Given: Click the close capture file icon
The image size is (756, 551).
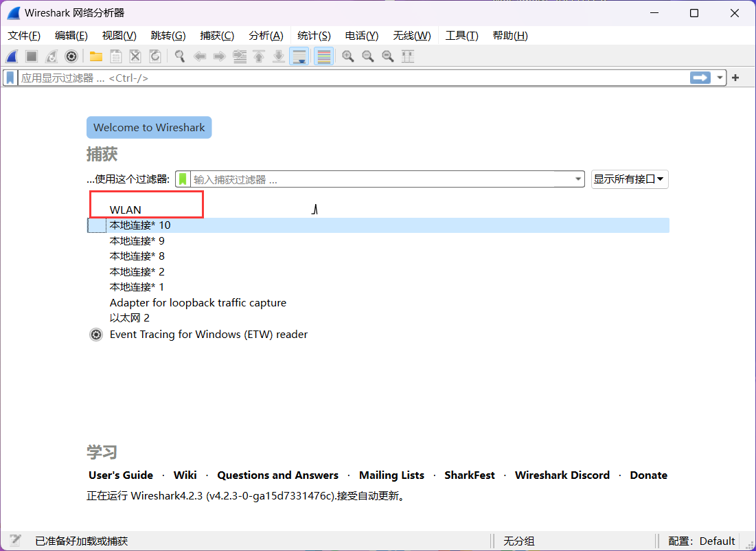Looking at the screenshot, I should point(135,56).
